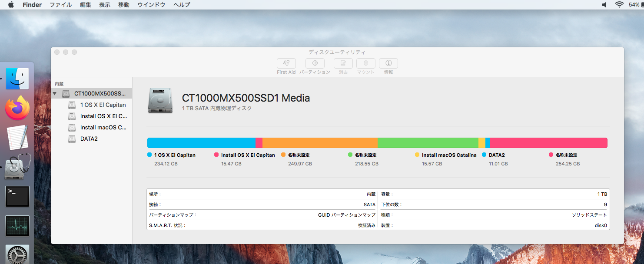Click the orange 249.97 GB partition segment
644x264 pixels.
320,143
